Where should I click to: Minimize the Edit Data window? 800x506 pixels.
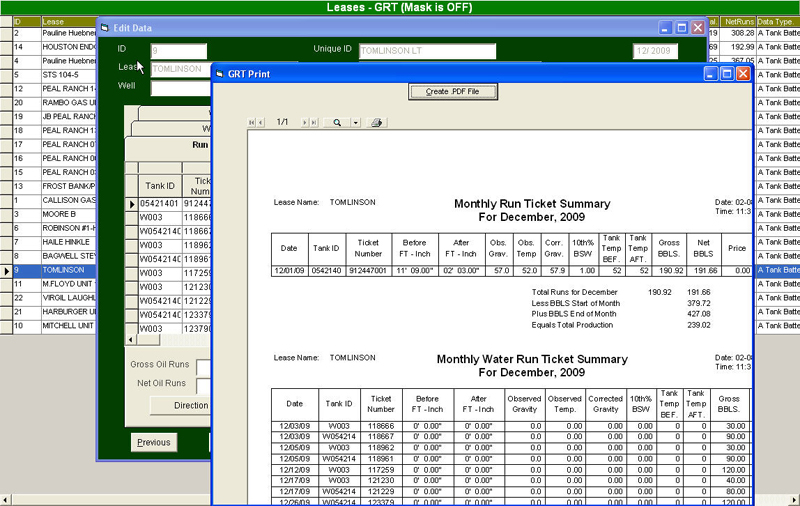tap(665, 28)
